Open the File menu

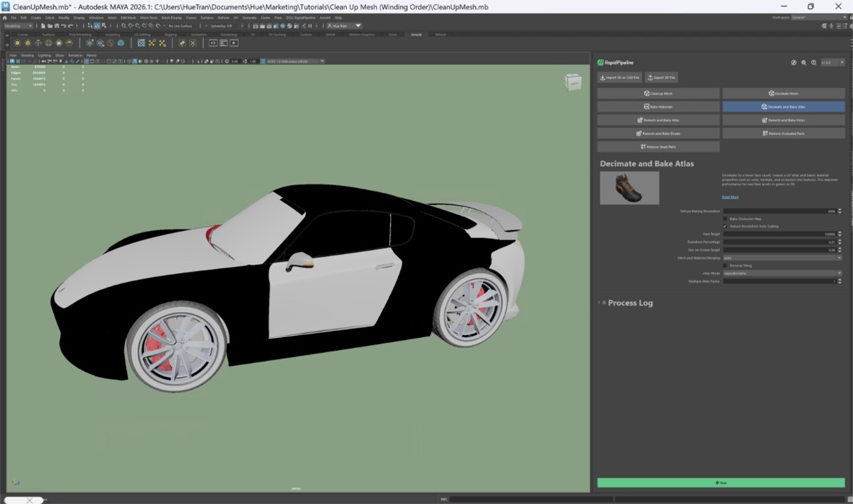coord(13,17)
